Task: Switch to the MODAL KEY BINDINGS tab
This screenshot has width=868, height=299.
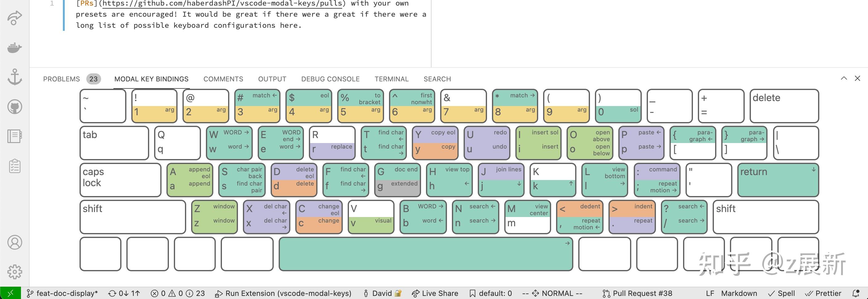Action: click(x=152, y=79)
